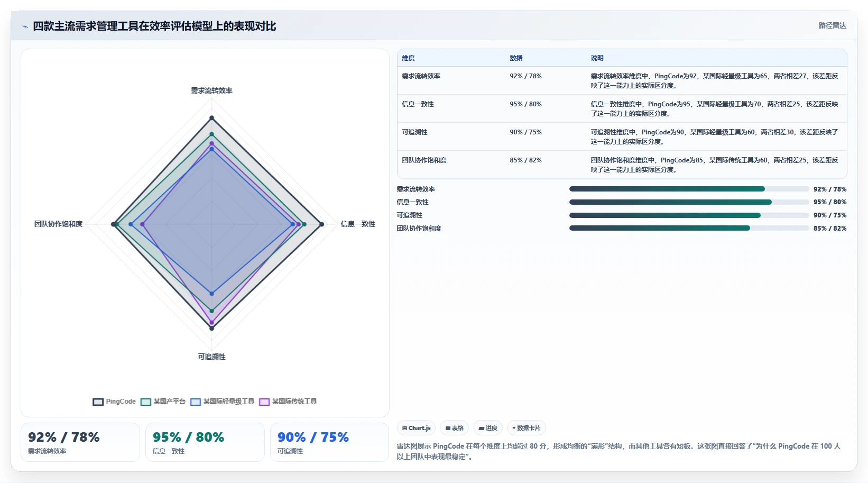Click the 表格 tag button

tap(454, 428)
